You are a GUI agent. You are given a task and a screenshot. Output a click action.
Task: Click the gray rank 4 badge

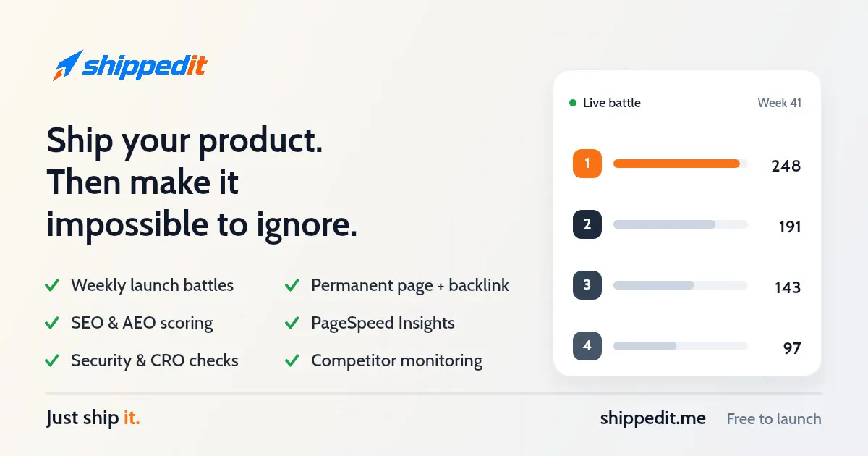[587, 346]
